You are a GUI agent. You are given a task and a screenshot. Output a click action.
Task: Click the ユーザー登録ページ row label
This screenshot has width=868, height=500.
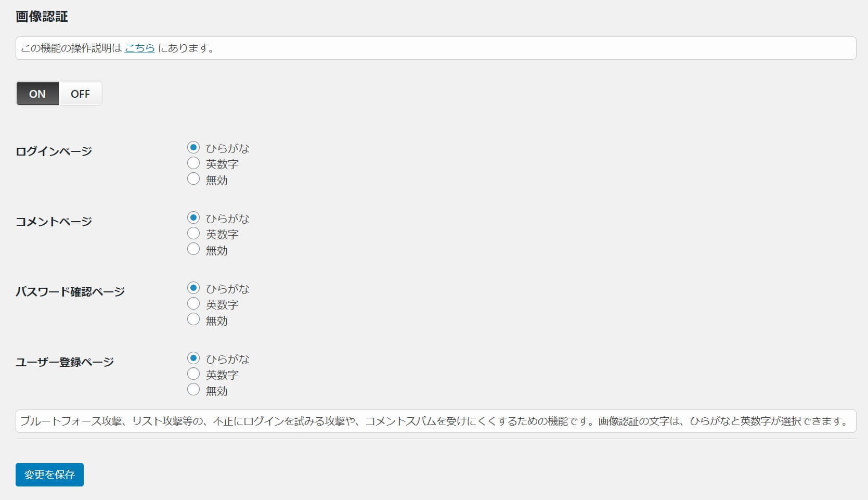(x=64, y=362)
